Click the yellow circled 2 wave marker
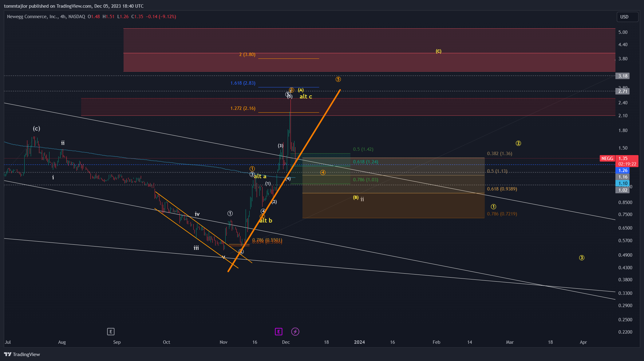The height and width of the screenshot is (361, 644). click(518, 143)
